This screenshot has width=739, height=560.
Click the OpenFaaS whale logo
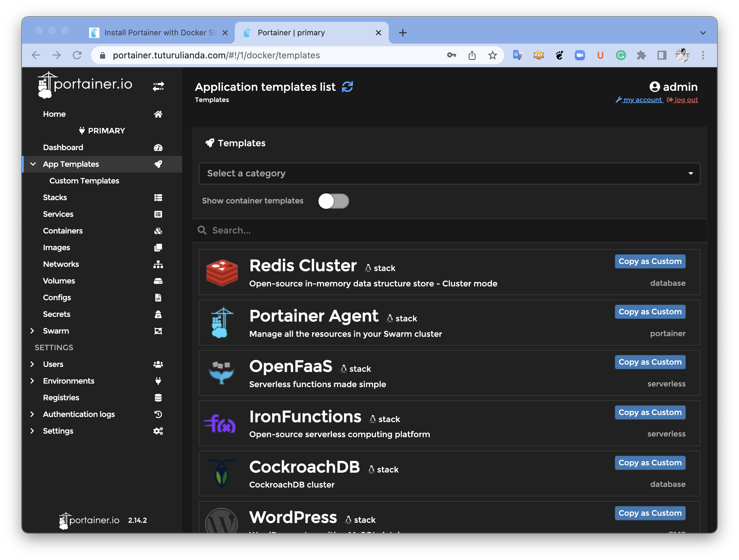[221, 373]
